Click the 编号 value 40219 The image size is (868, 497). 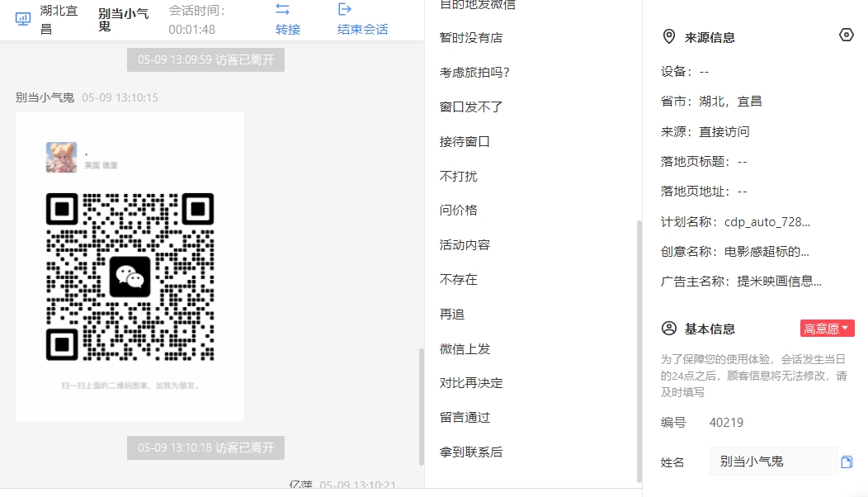[x=726, y=422]
